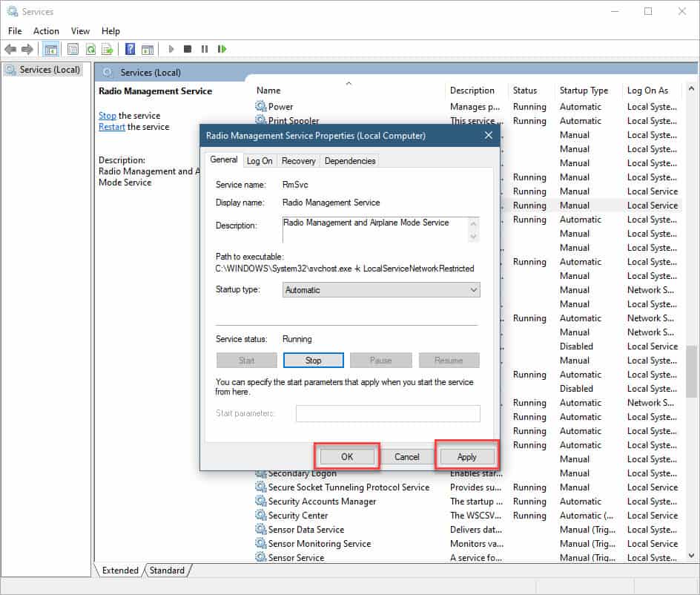The width and height of the screenshot is (700, 595).
Task: Select the Sensor Service gear icon
Action: pos(261,557)
